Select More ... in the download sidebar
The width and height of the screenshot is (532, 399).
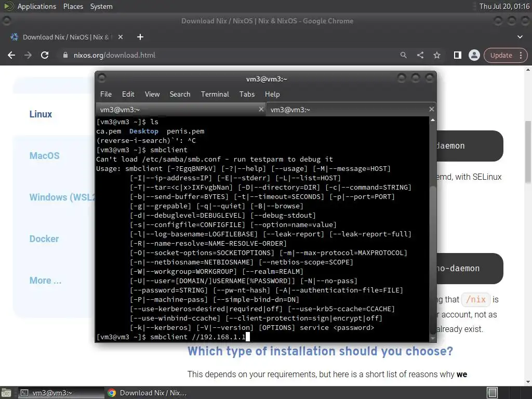(x=46, y=280)
